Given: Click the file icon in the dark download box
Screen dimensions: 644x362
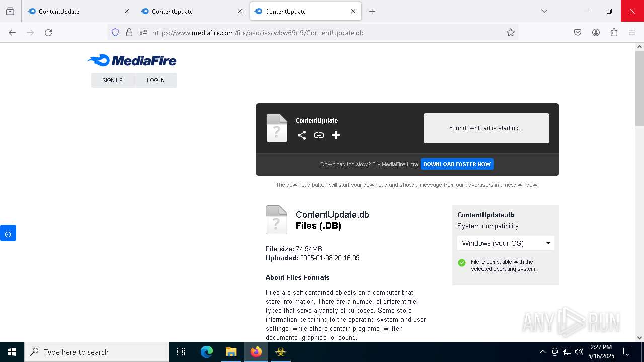Looking at the screenshot, I should click(277, 128).
